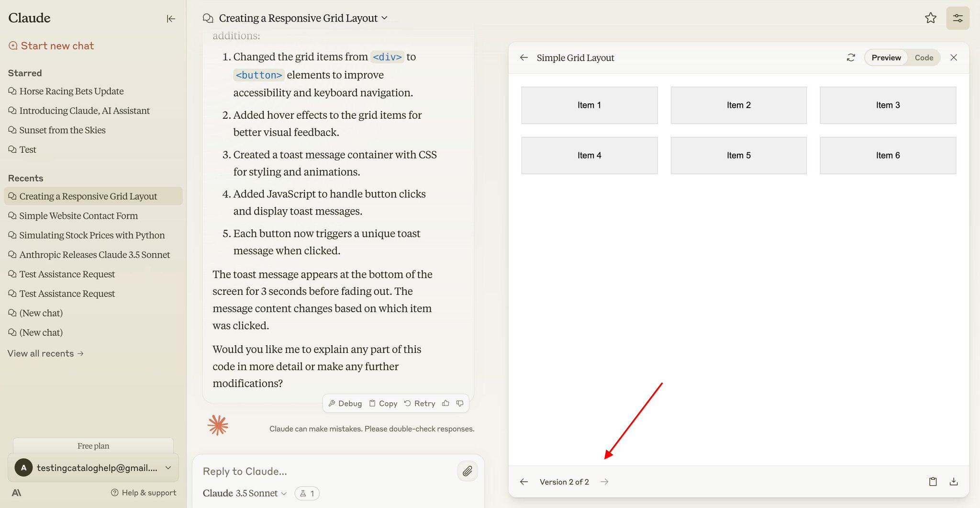Image resolution: width=980 pixels, height=508 pixels.
Task: Click the Debug button under the response
Action: click(x=345, y=403)
